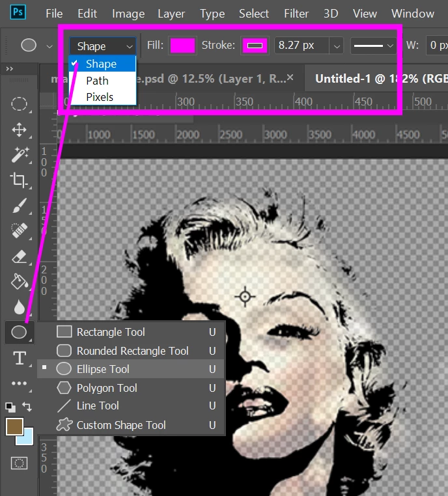Reset default foreground and background colors
Screen dimensions: 448x496
(x=10, y=407)
